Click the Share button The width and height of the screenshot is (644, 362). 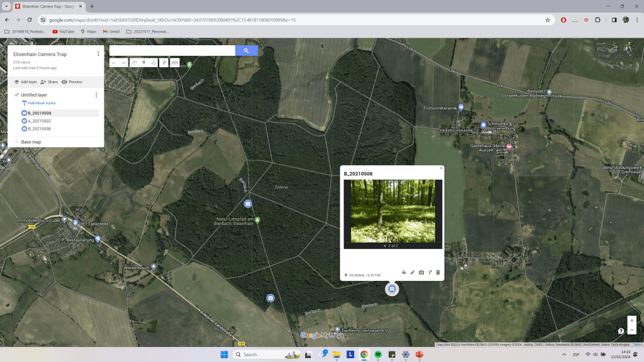pos(49,82)
